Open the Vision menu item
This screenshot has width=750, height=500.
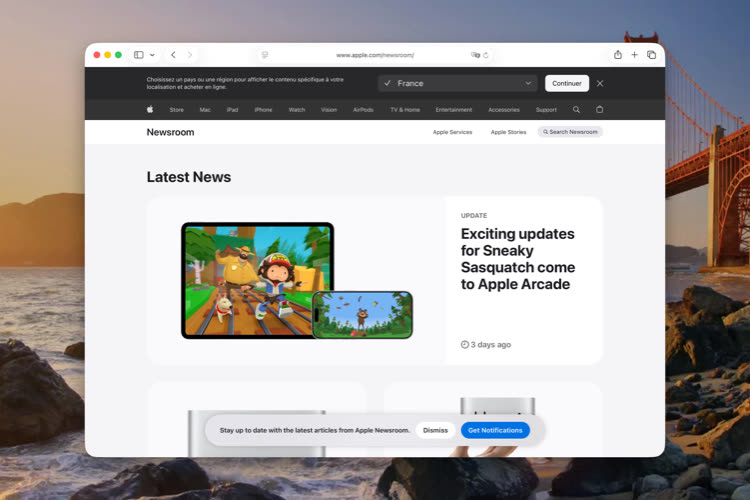[329, 110]
